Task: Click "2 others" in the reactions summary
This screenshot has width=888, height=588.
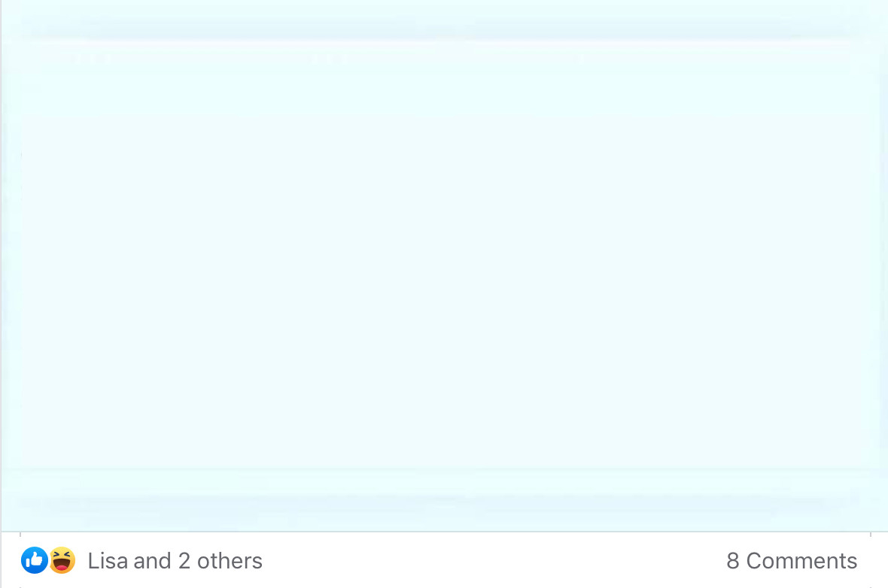Action: point(220,561)
